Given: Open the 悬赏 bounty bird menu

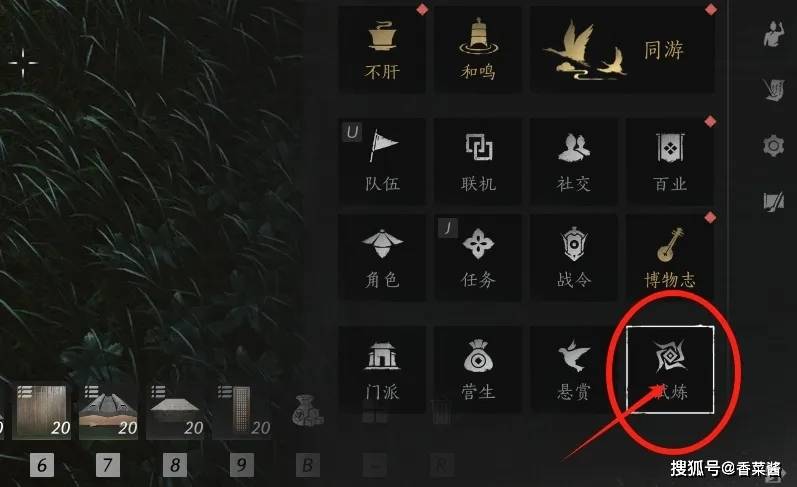Looking at the screenshot, I should tap(574, 370).
